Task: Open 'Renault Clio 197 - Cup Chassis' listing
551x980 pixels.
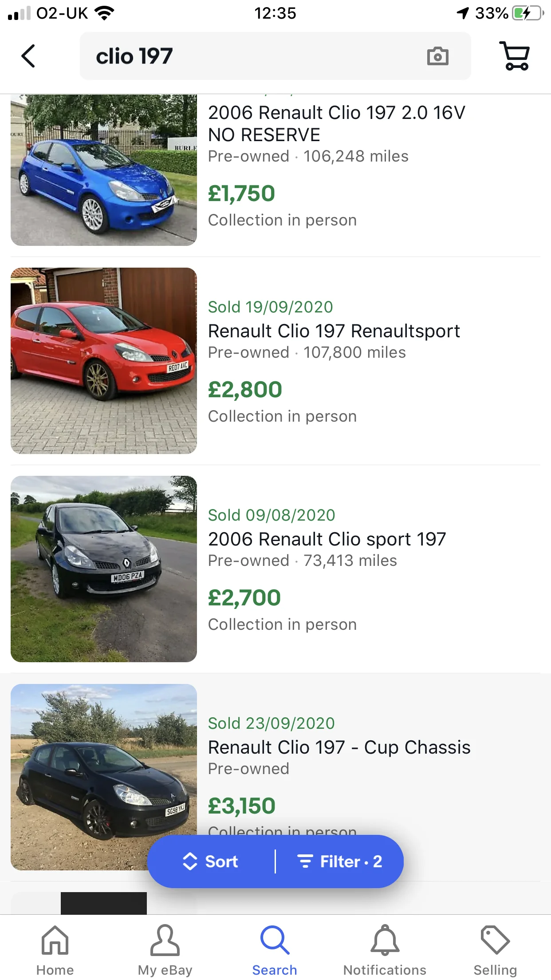Action: tap(339, 747)
